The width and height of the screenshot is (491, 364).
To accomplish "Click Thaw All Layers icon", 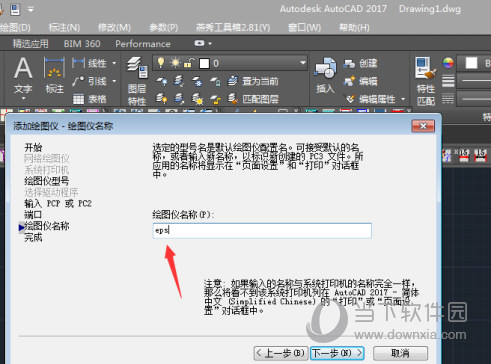I will coord(197,99).
